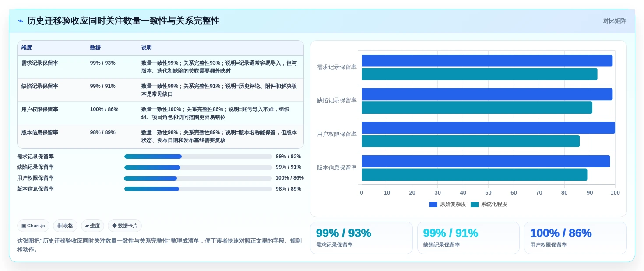Click the description starting 数量一致性100%；关系完整性86%
This screenshot has height=271, width=644.
215,113
